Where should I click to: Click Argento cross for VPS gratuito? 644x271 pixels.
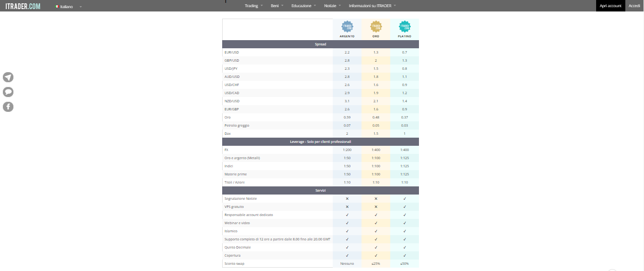[x=347, y=206]
